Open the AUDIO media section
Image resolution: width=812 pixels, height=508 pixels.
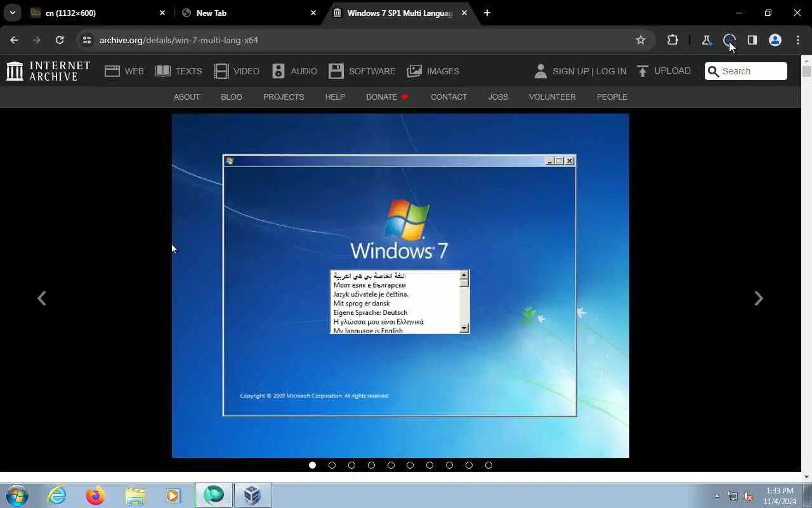[x=294, y=71]
